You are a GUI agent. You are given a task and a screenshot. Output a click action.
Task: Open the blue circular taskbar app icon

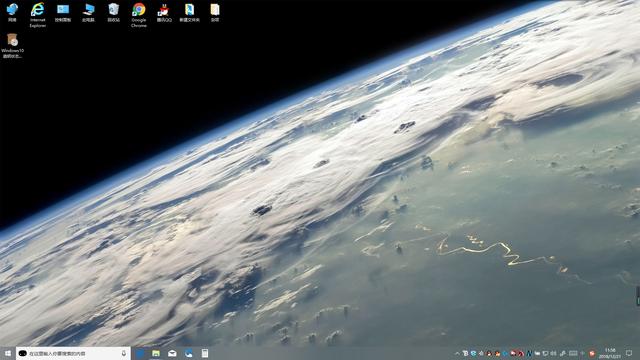(x=189, y=353)
